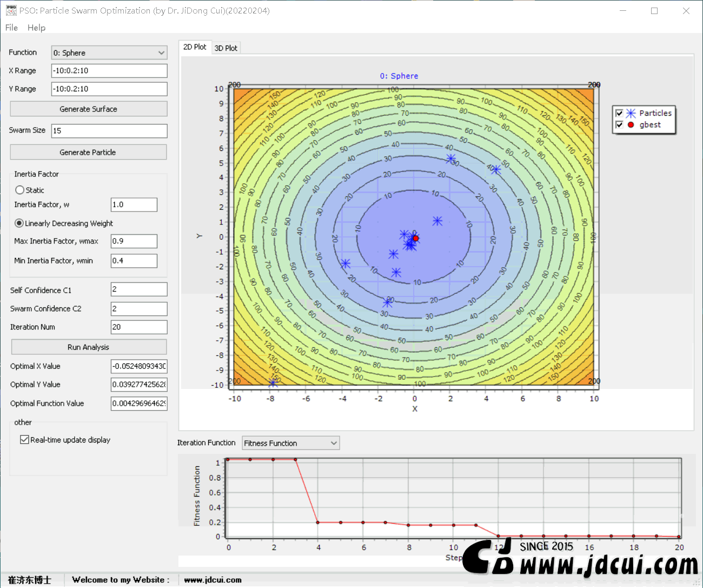Open the File menu
The height and width of the screenshot is (588, 703).
coord(11,28)
